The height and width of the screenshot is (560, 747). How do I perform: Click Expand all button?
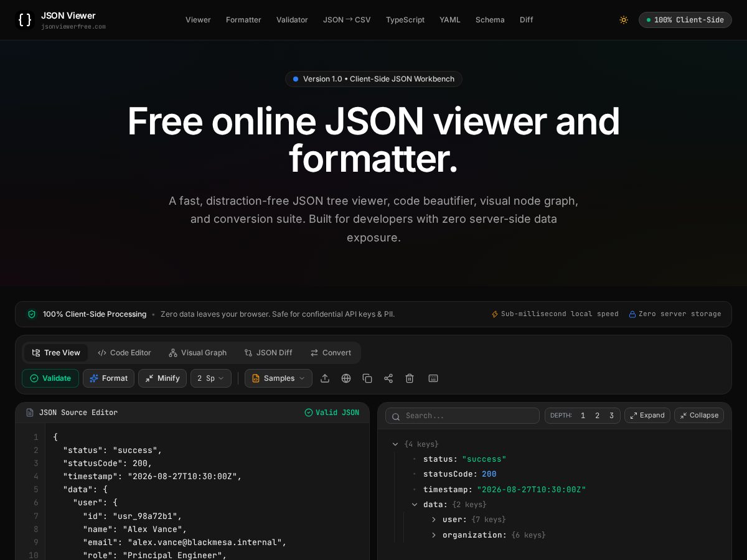tap(647, 416)
